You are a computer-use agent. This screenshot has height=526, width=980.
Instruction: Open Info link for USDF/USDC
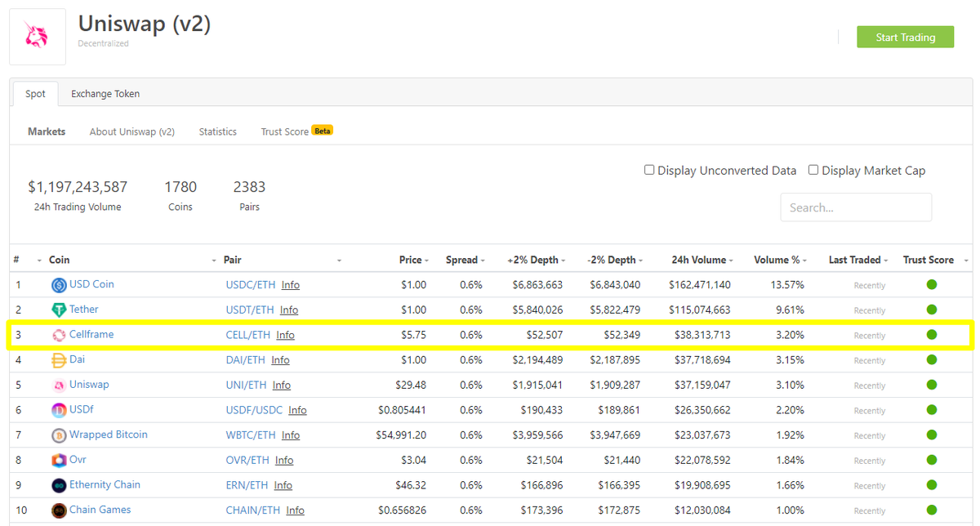coord(297,410)
